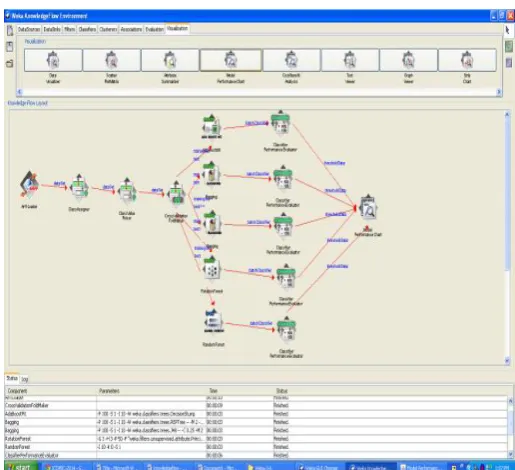This screenshot has height=470, width=515.
Task: Select the Graph Viewer tool
Action: pyautogui.click(x=408, y=60)
